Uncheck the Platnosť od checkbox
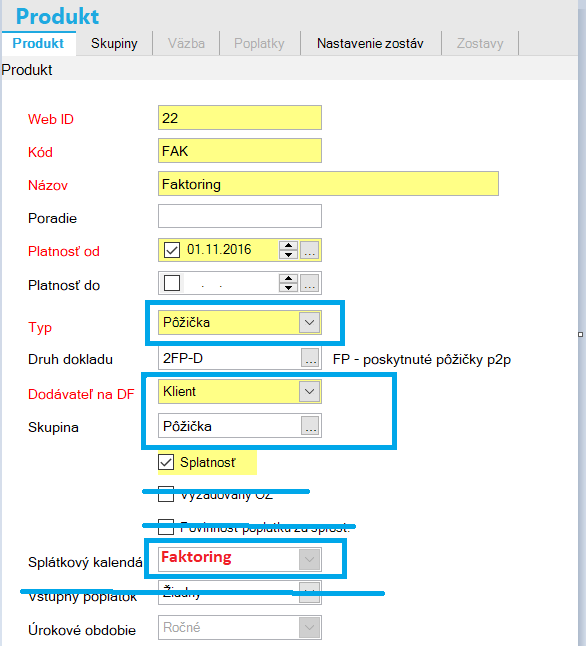586x646 pixels. click(x=172, y=250)
